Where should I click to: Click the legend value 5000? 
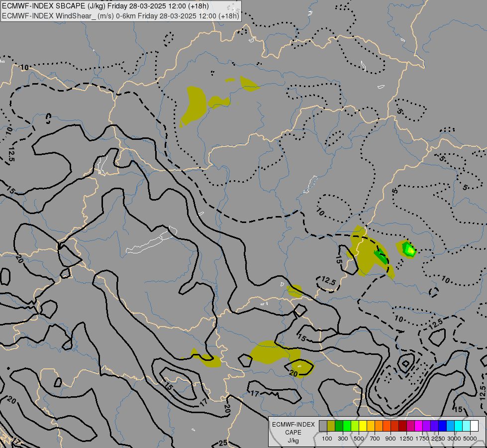tap(470, 439)
